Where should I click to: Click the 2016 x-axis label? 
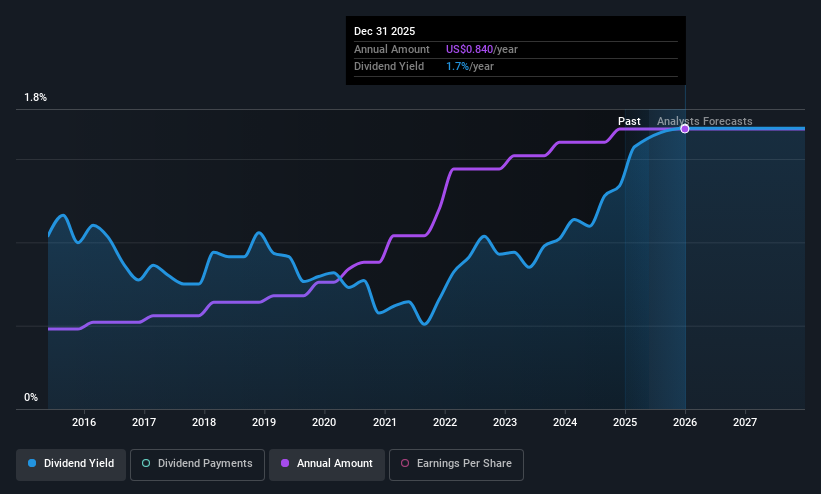click(x=84, y=422)
